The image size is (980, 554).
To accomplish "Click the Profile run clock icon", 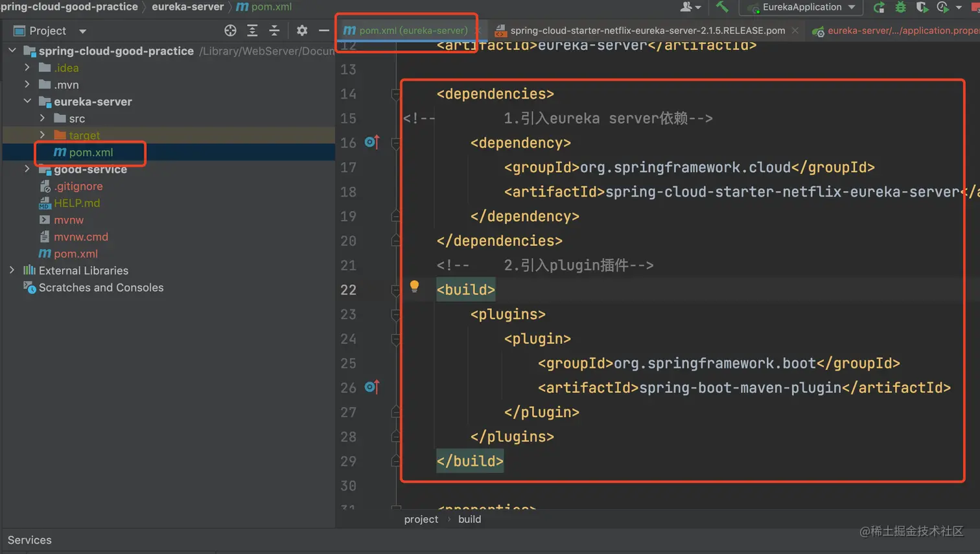I will pyautogui.click(x=943, y=7).
